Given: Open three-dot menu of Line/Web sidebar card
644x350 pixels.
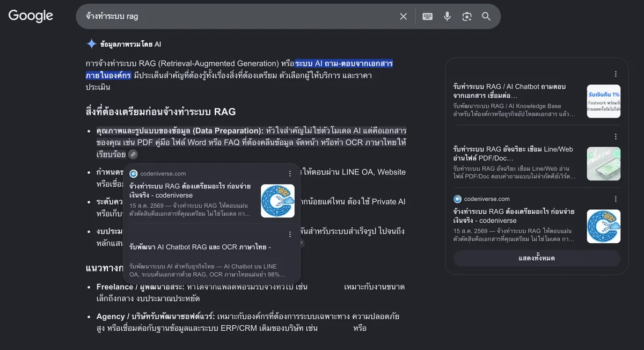Looking at the screenshot, I should [616, 136].
